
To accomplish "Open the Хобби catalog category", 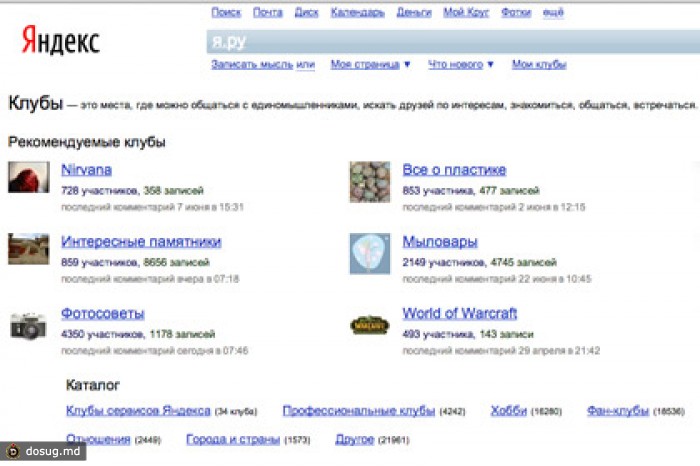I will [508, 411].
